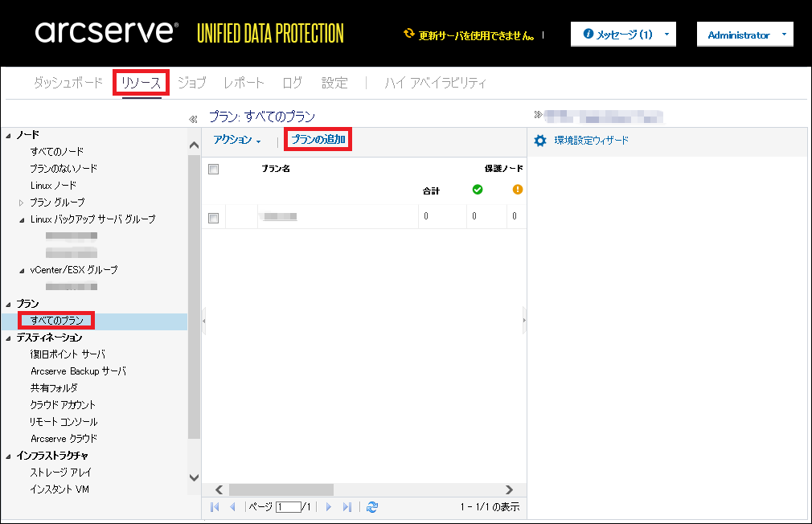This screenshot has width=812, height=524.
Task: Refresh the plan list
Action: [371, 507]
